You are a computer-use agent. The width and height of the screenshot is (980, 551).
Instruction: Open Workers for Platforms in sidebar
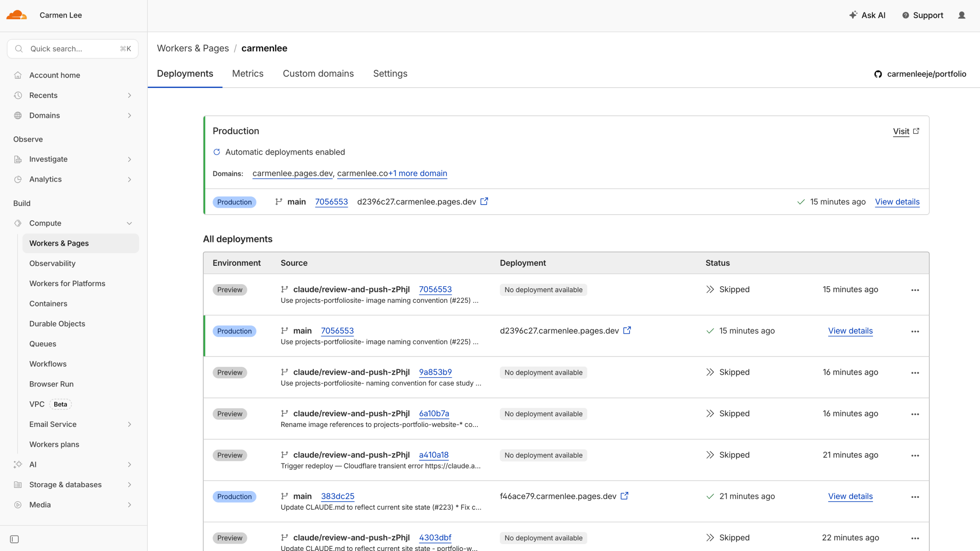coord(67,283)
